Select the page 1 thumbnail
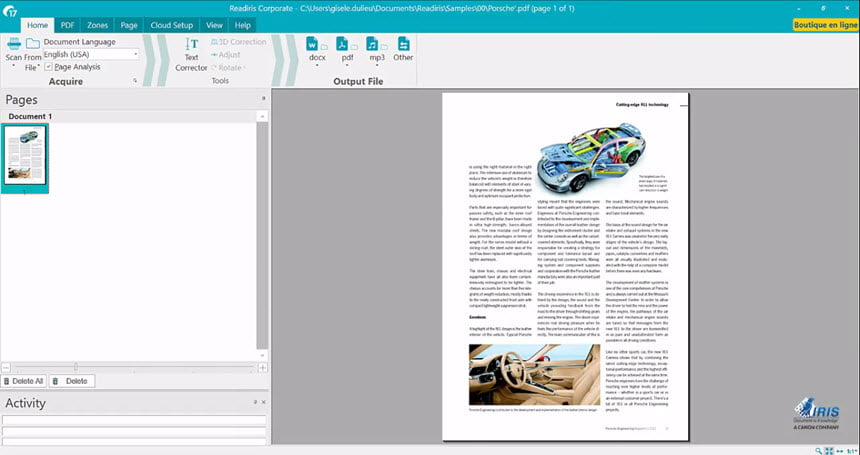Screen dimensions: 860x455 pyautogui.click(x=25, y=158)
